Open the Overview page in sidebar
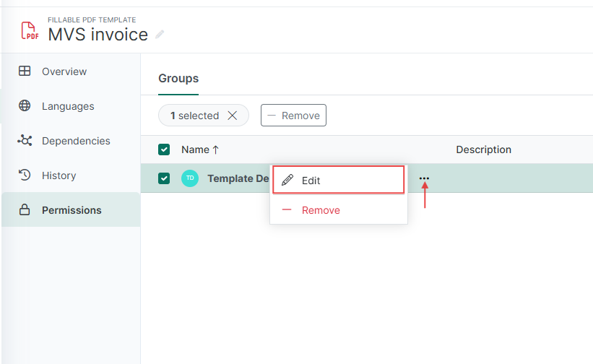The image size is (593, 364). tap(64, 71)
